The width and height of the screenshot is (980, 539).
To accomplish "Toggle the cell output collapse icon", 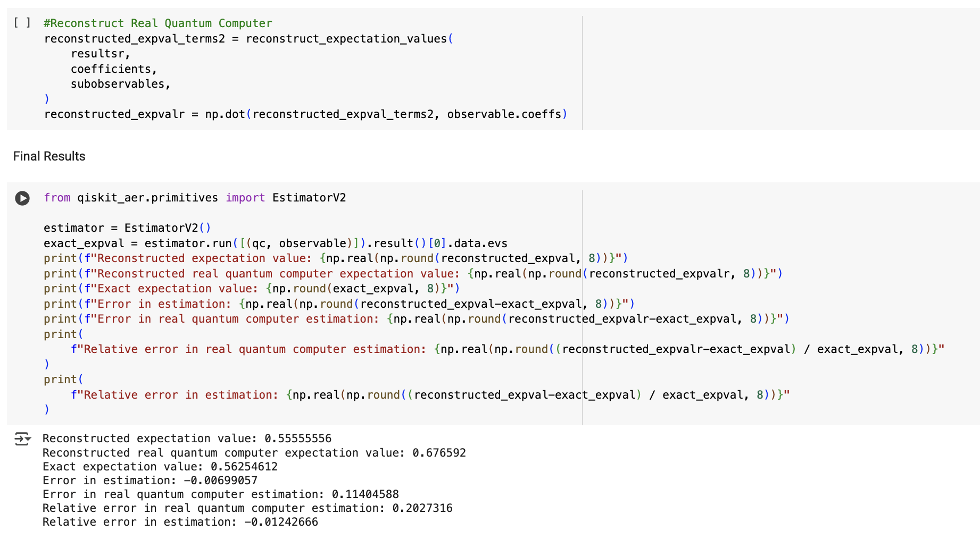I will 22,439.
